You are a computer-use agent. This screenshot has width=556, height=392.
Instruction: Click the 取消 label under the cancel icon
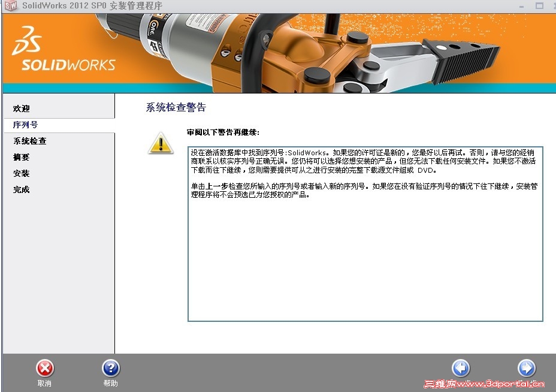click(x=45, y=384)
